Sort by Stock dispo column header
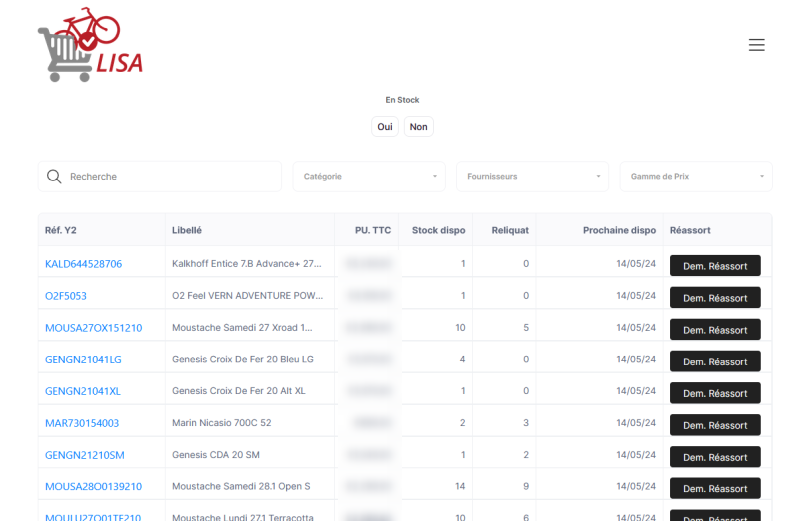Viewport: 790px width, 521px height. [x=438, y=230]
